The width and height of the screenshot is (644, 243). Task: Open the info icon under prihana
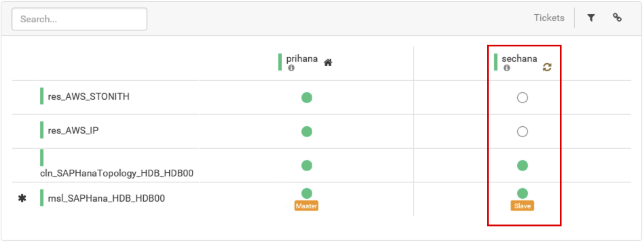[x=291, y=68]
